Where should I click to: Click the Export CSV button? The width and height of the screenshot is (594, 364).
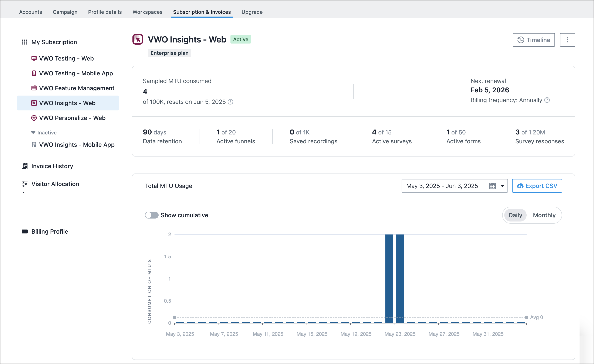click(537, 186)
